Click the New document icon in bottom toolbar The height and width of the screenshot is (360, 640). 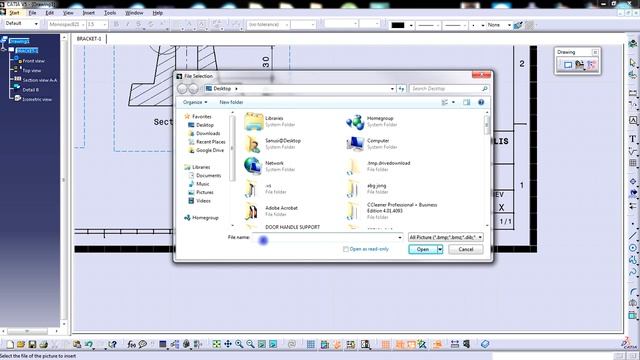coord(10,344)
